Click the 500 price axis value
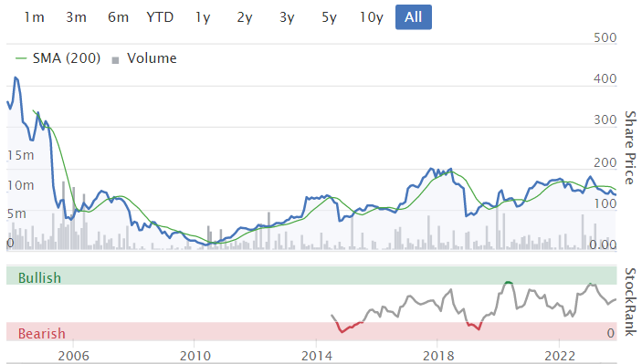 point(605,37)
